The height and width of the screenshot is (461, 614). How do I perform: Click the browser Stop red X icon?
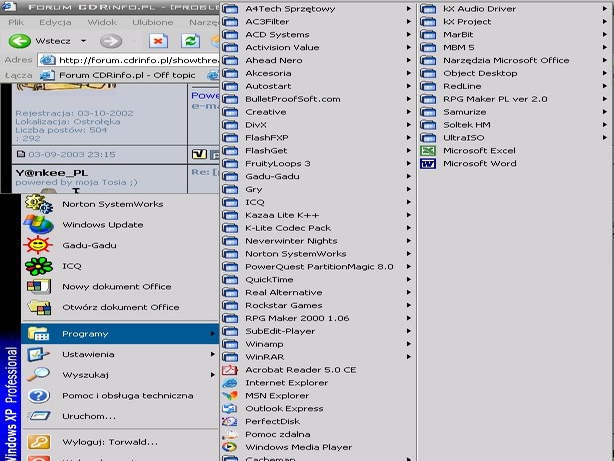pos(158,41)
